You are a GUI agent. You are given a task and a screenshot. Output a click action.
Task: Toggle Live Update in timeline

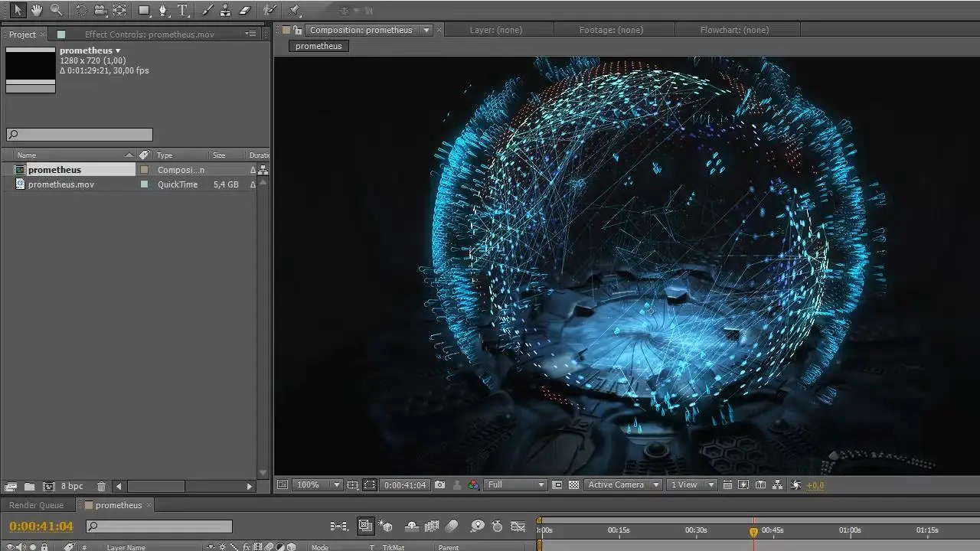(x=365, y=526)
